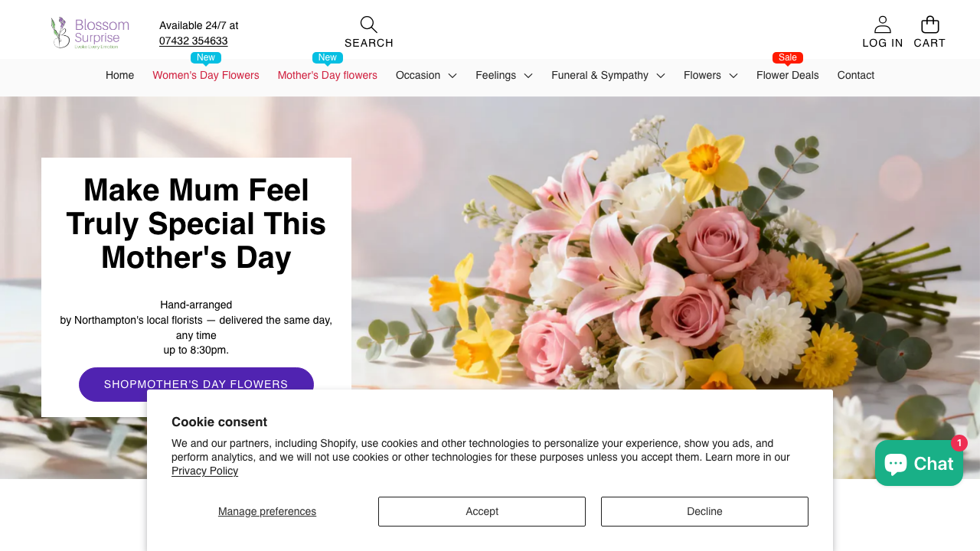The height and width of the screenshot is (551, 980).
Task: Click the search magnifier icon
Action: (368, 24)
